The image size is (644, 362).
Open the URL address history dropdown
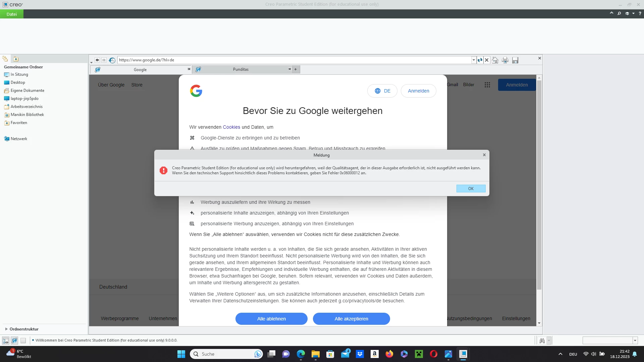click(x=474, y=60)
